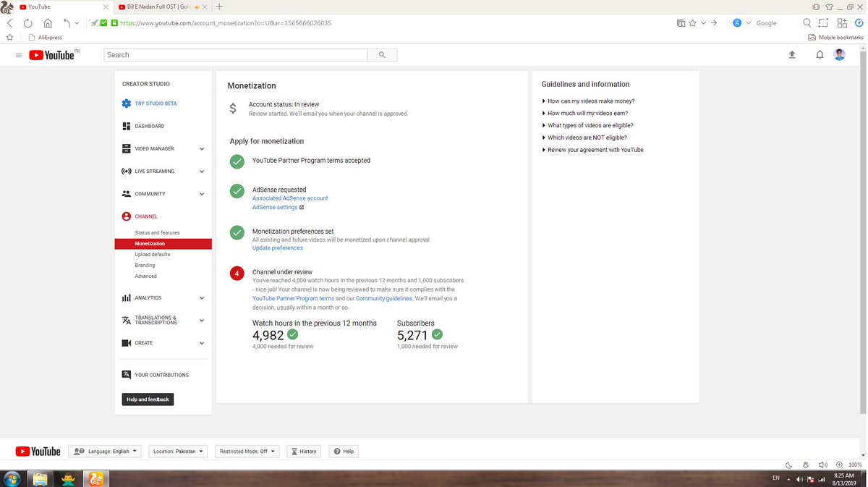This screenshot has width=868, height=487.
Task: Open Your Contributions
Action: (163, 375)
